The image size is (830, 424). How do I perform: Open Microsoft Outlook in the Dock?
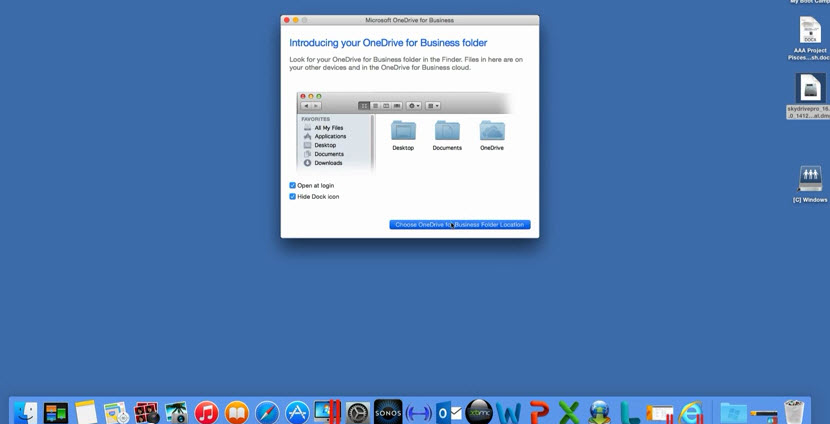coord(448,412)
